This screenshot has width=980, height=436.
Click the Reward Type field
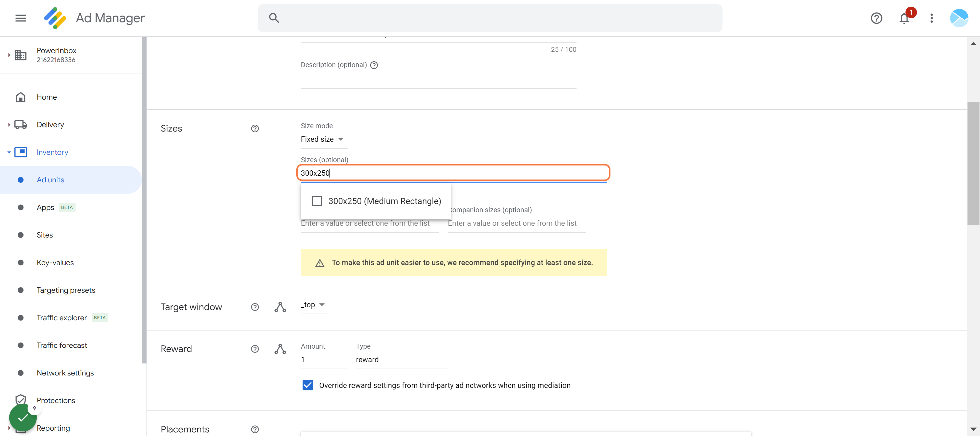[401, 360]
